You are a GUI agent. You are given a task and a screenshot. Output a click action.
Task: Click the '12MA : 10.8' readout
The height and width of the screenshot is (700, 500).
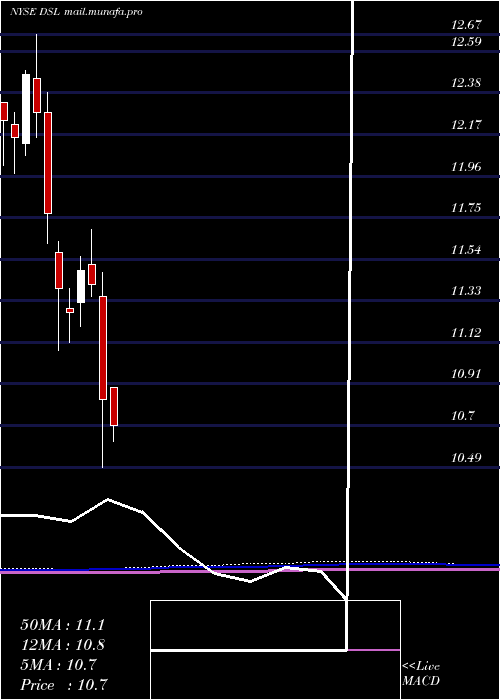pos(62,645)
